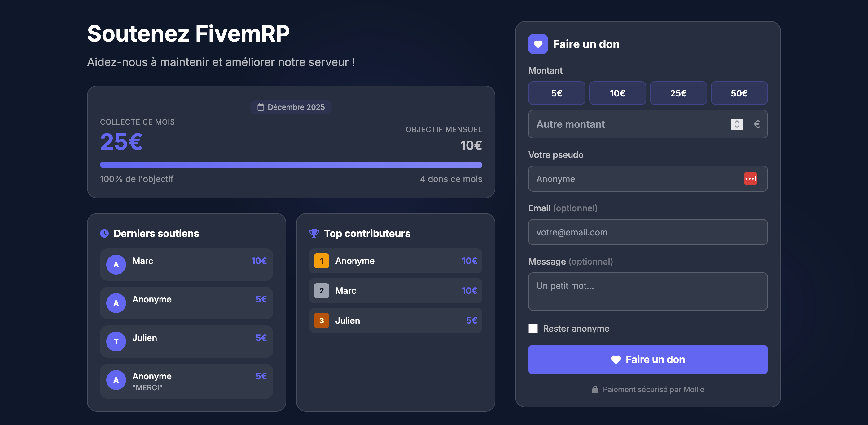Click the heart icon inside the donate button

tap(616, 360)
